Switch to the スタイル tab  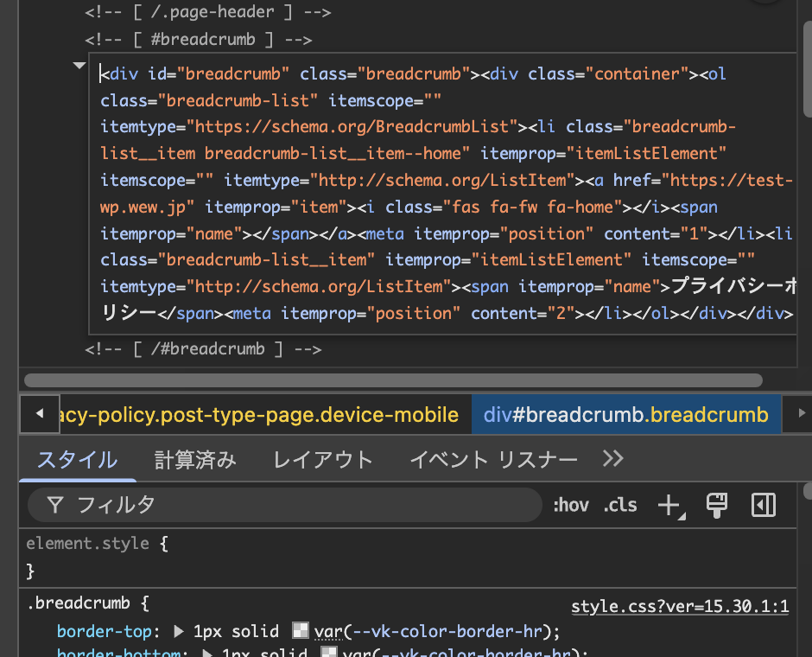tap(77, 460)
